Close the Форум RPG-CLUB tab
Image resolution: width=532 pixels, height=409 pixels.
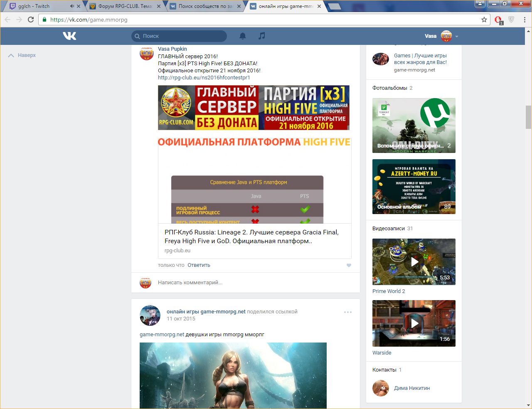point(159,6)
